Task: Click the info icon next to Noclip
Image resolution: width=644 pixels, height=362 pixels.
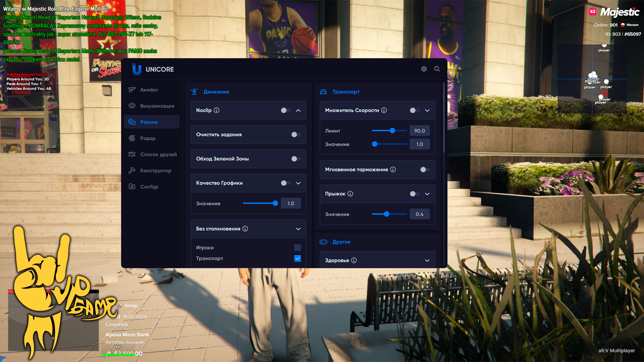Action: point(217,110)
